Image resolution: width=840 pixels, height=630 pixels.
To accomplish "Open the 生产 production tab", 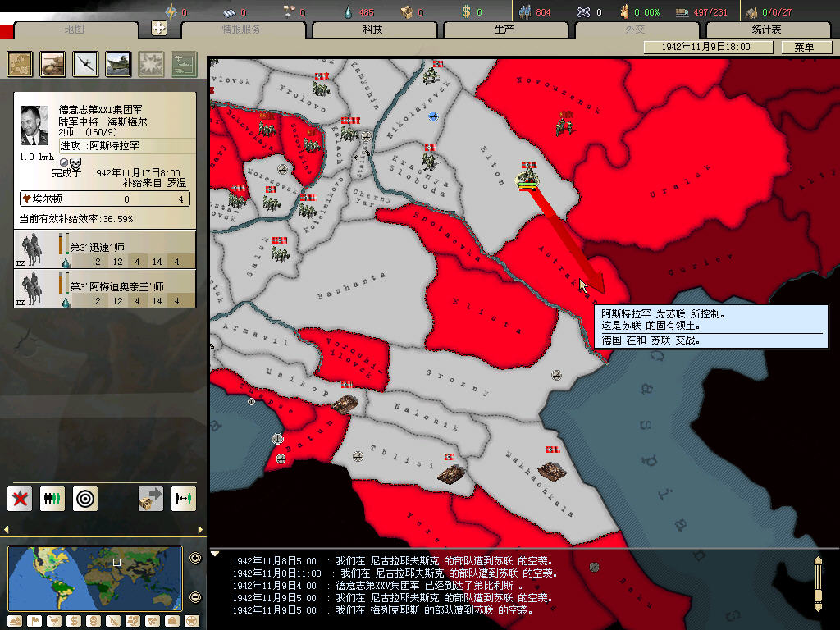I will (504, 30).
